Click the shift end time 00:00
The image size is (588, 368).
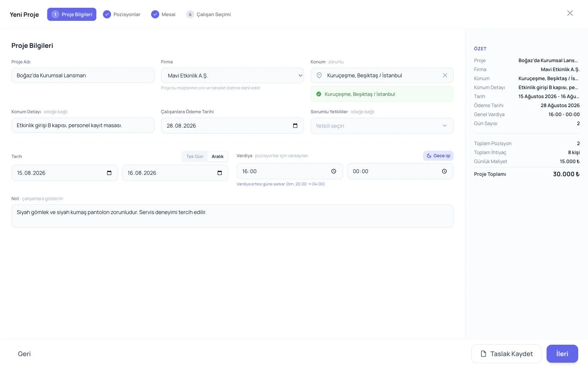coord(361,171)
